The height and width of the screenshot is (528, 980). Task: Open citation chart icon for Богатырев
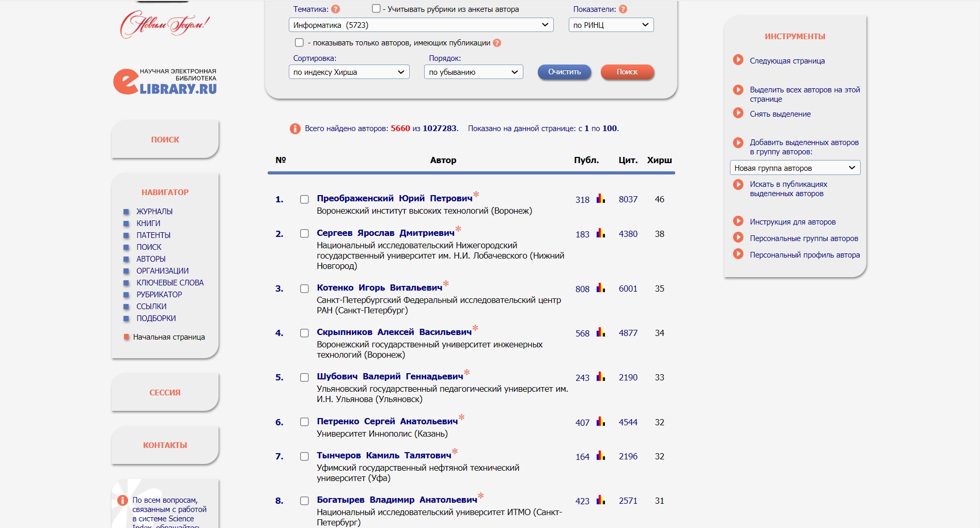pos(601,500)
